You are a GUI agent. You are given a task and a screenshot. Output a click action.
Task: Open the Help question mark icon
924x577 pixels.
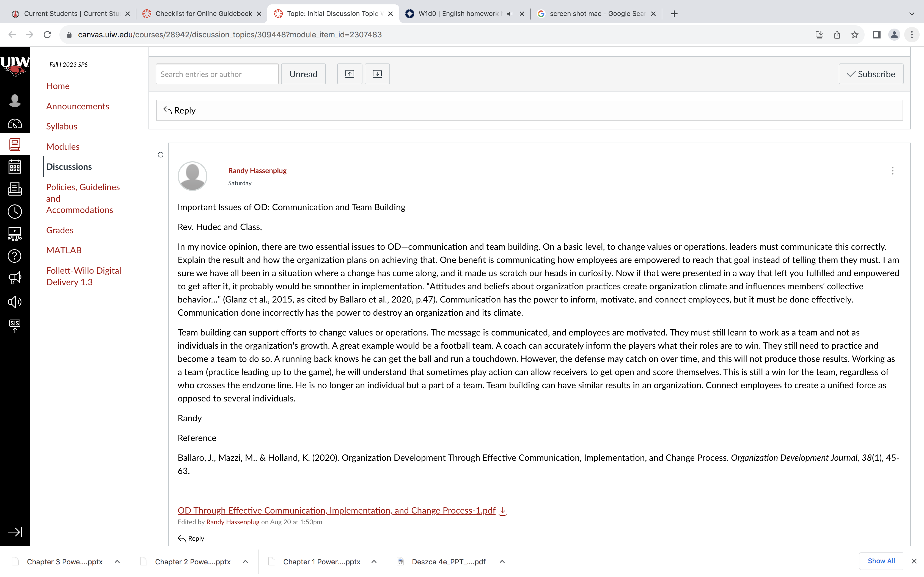[15, 256]
